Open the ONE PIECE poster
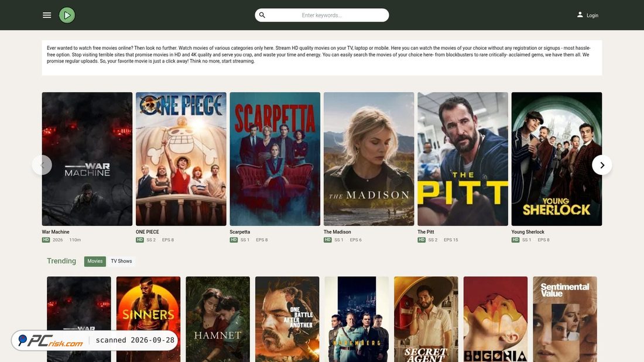The height and width of the screenshot is (362, 644). click(181, 159)
